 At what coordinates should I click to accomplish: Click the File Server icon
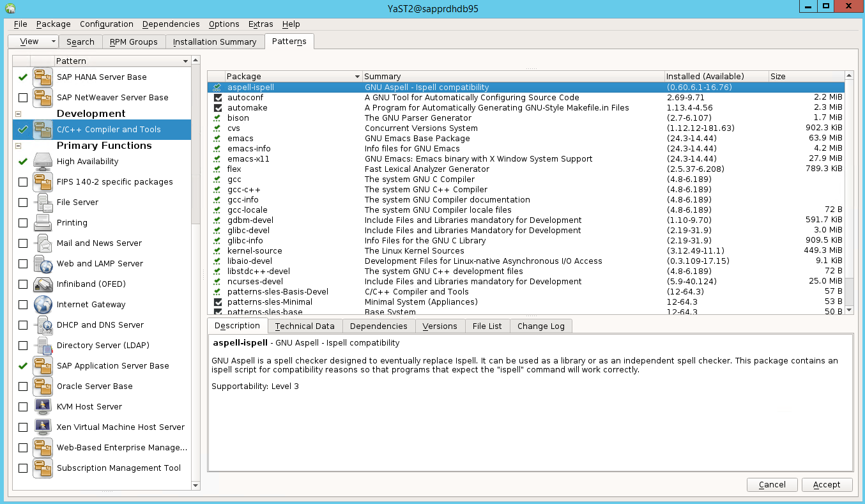[x=42, y=202]
